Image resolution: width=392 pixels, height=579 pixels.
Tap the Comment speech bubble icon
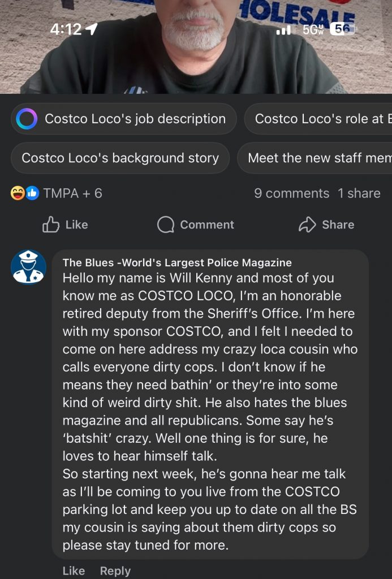tap(166, 225)
